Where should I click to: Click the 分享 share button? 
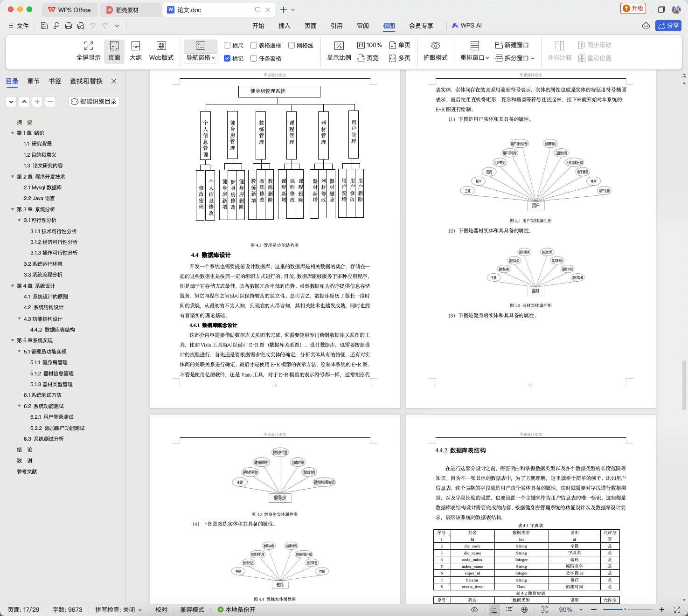[x=668, y=26]
